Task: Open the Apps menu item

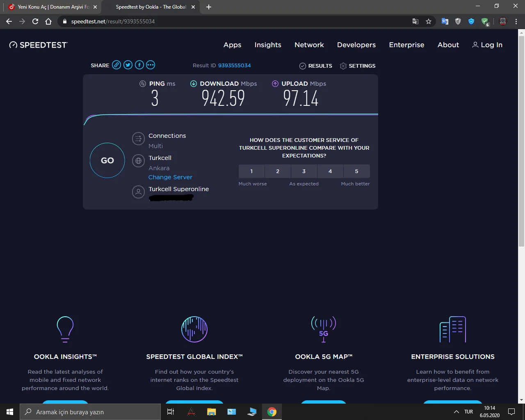Action: [232, 45]
